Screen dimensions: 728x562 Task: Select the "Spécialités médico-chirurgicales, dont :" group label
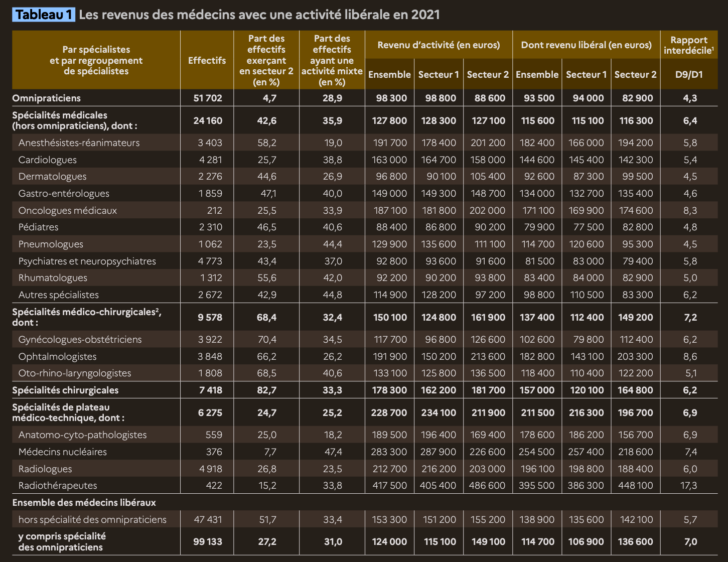(87, 317)
